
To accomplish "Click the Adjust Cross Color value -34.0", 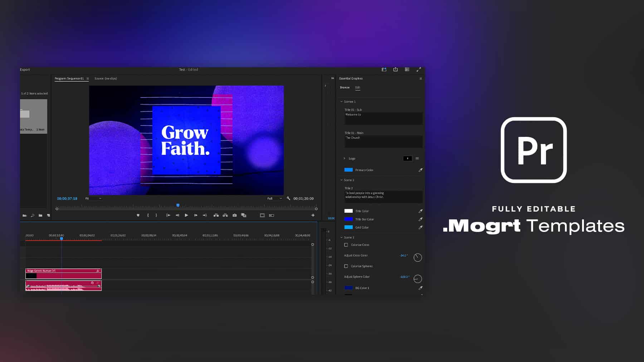I will point(404,256).
